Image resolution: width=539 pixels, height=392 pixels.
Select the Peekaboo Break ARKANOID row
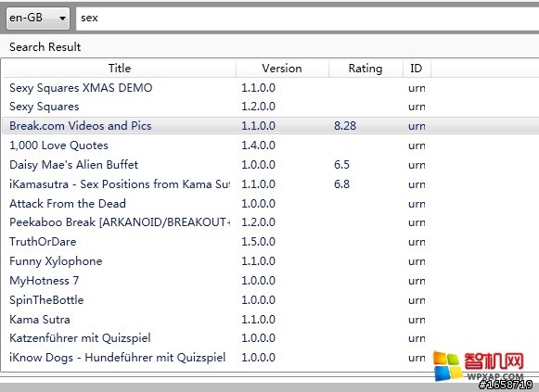click(x=271, y=222)
